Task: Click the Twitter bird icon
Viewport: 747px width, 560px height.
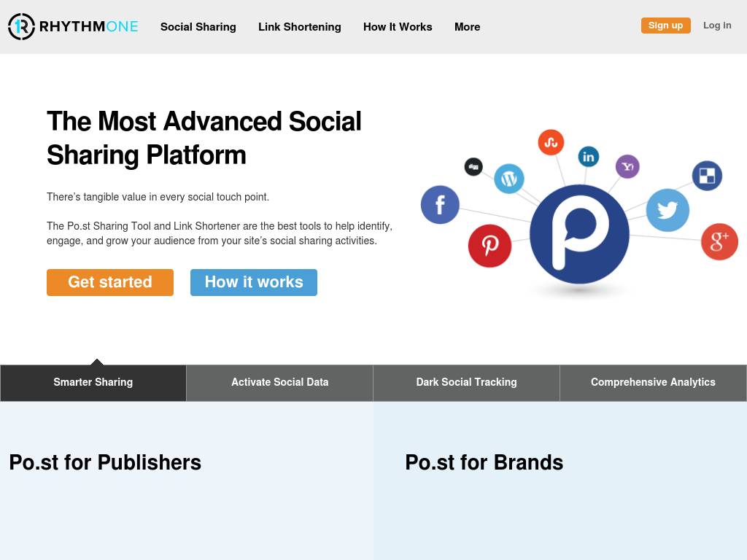Action: 667,210
